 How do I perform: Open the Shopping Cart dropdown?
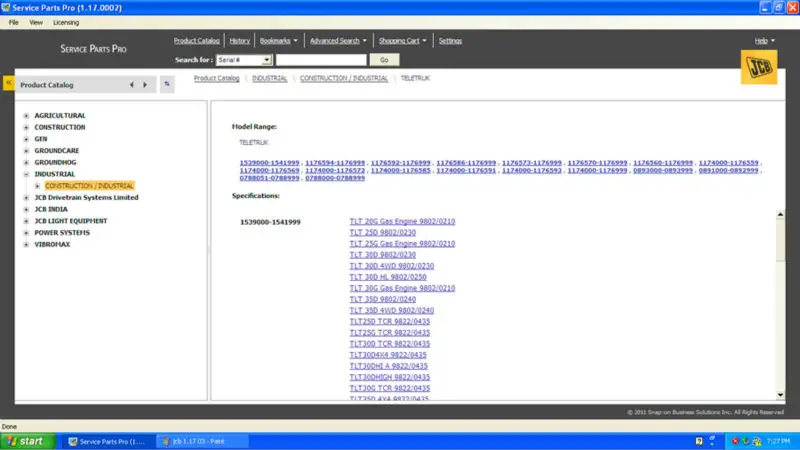pos(403,41)
